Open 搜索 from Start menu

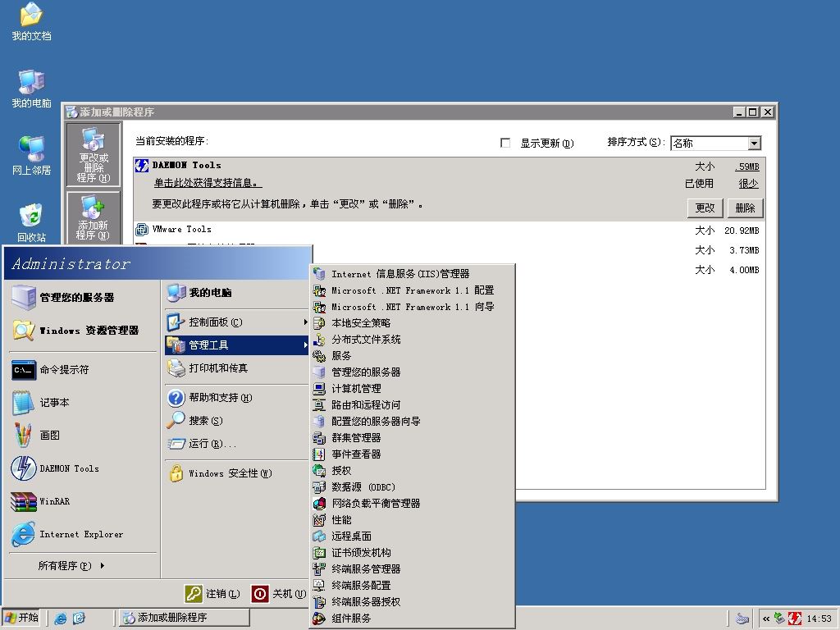[x=236, y=421]
